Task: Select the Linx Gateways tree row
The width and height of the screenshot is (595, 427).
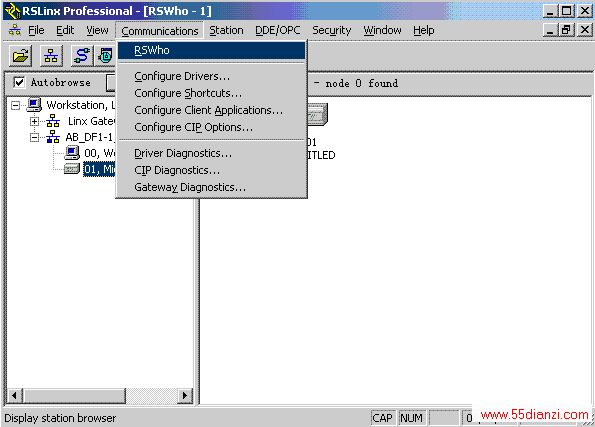Action: click(91, 121)
